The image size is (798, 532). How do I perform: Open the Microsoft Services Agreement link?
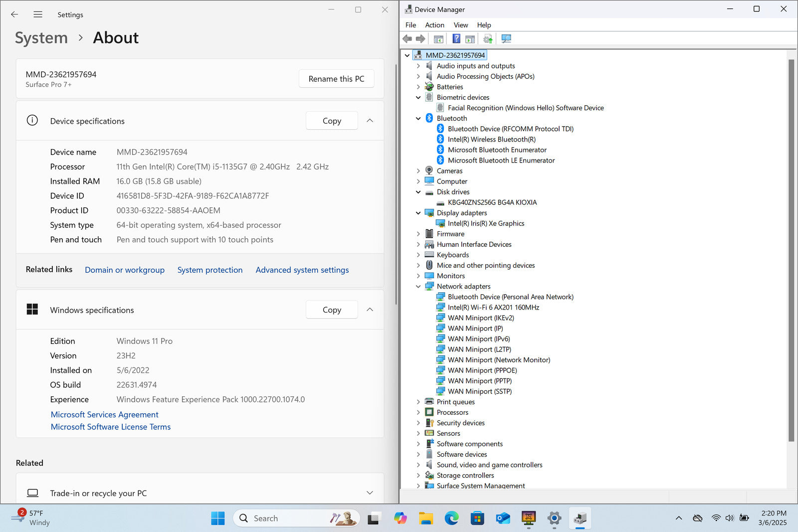click(x=105, y=414)
